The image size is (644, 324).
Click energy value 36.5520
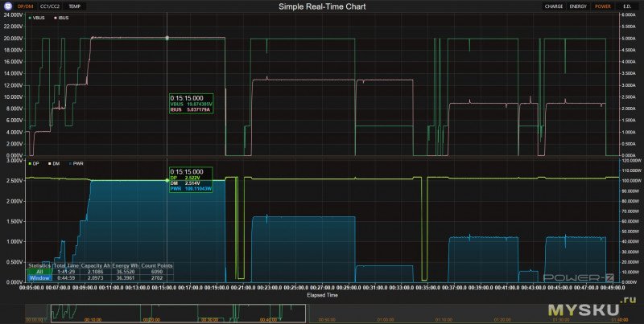point(126,272)
